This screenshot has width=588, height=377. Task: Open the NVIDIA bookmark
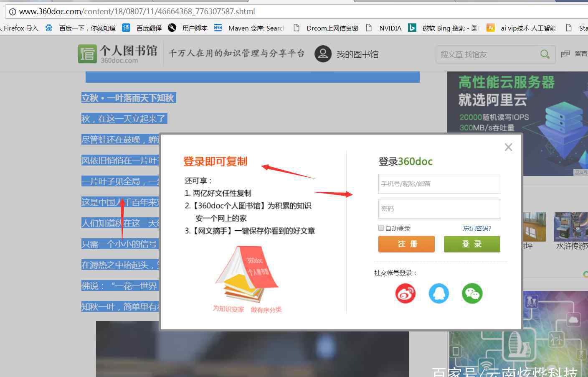[x=383, y=28]
